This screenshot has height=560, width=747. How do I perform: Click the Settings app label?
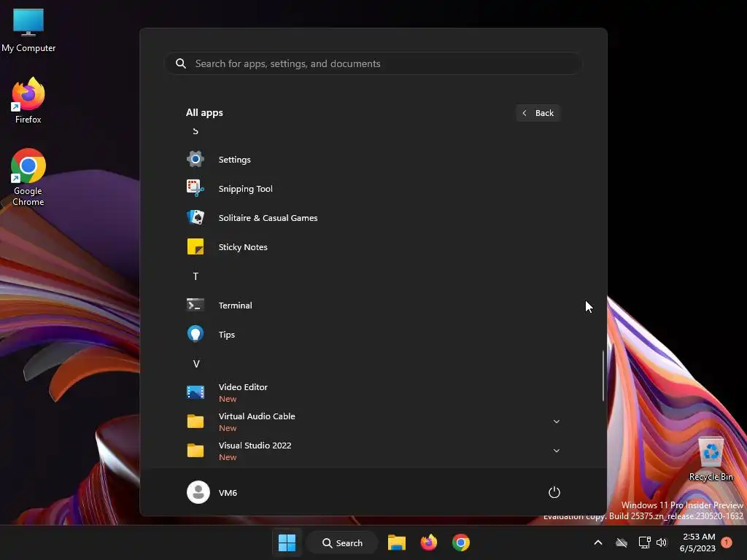(x=234, y=160)
